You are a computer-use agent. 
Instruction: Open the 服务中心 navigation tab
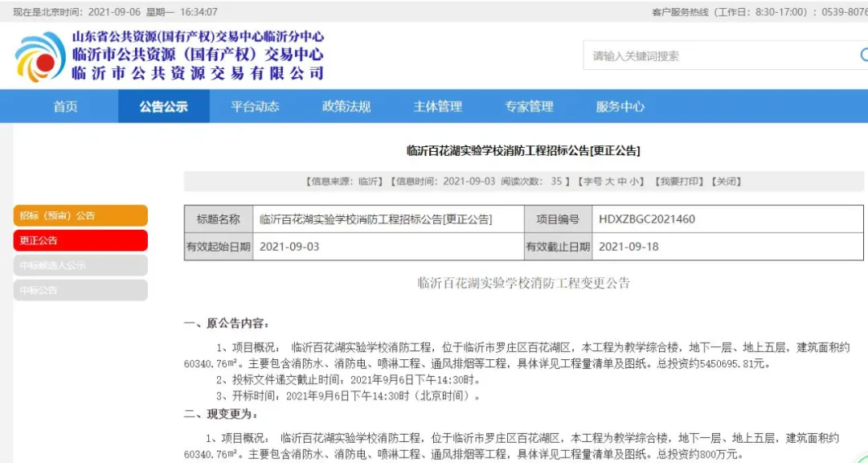tap(620, 106)
